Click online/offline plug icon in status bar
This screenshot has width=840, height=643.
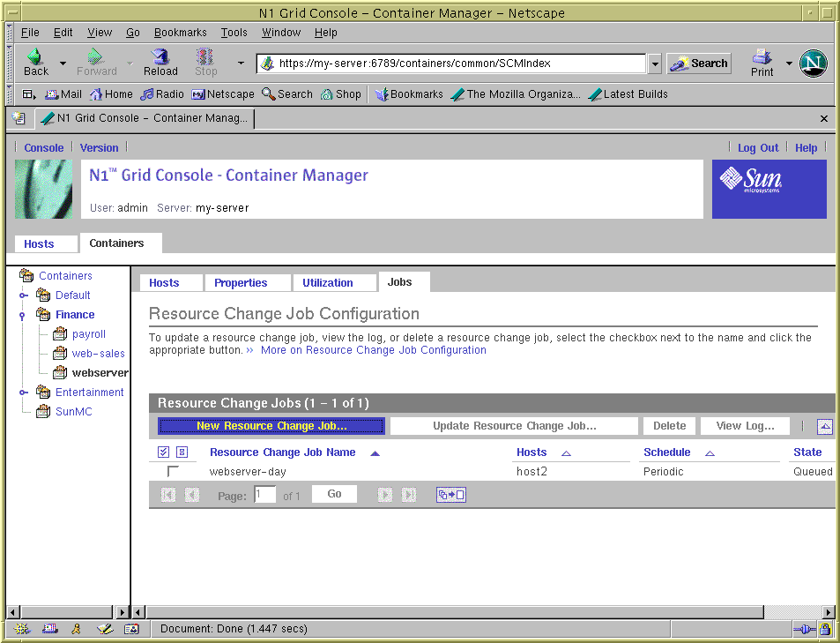click(805, 629)
